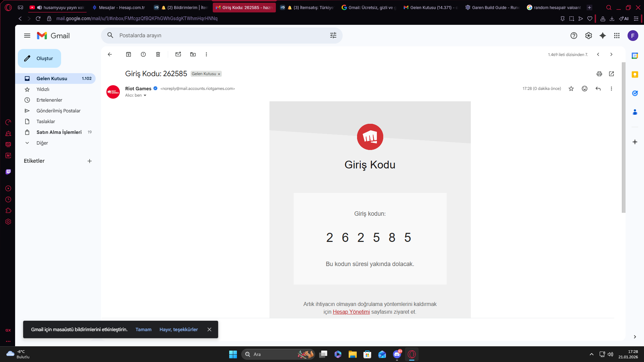Show hidden system tray icons
This screenshot has width=644, height=362.
[592, 354]
